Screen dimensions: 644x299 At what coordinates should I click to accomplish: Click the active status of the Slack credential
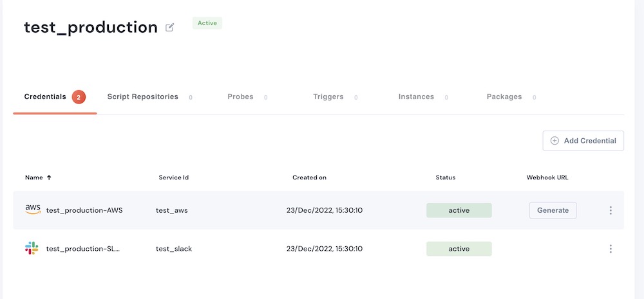pyautogui.click(x=459, y=249)
